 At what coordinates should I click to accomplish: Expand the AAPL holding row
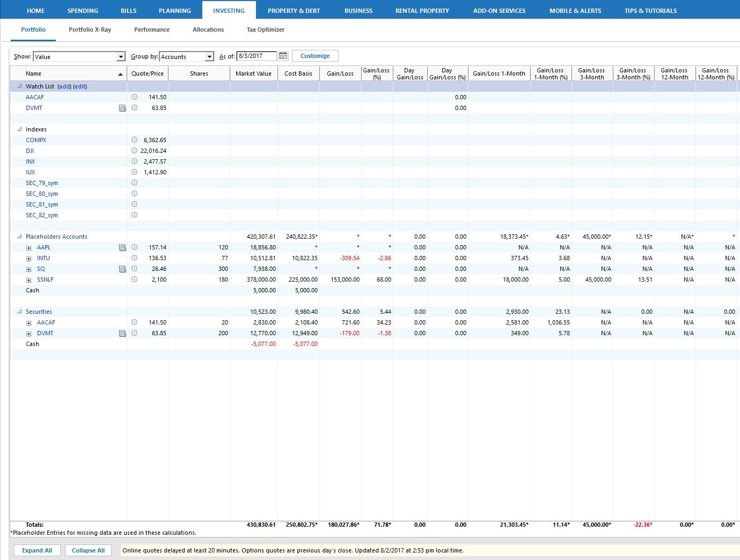29,248
